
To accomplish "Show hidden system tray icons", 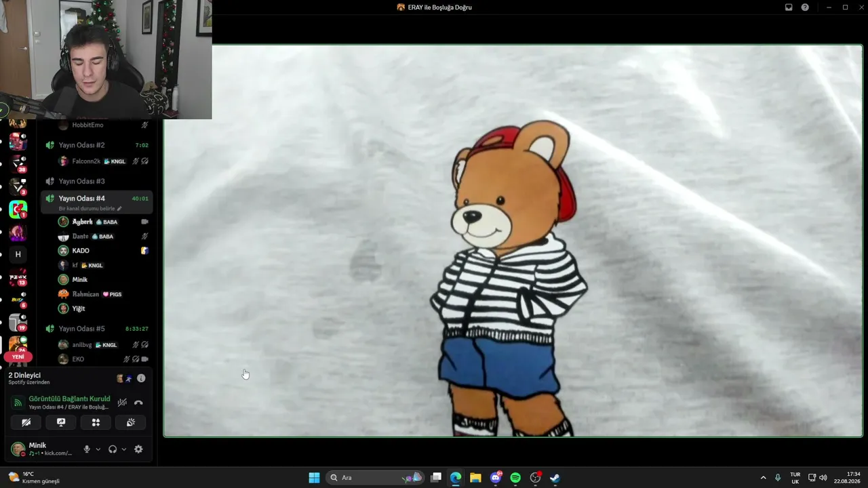I will point(763,478).
